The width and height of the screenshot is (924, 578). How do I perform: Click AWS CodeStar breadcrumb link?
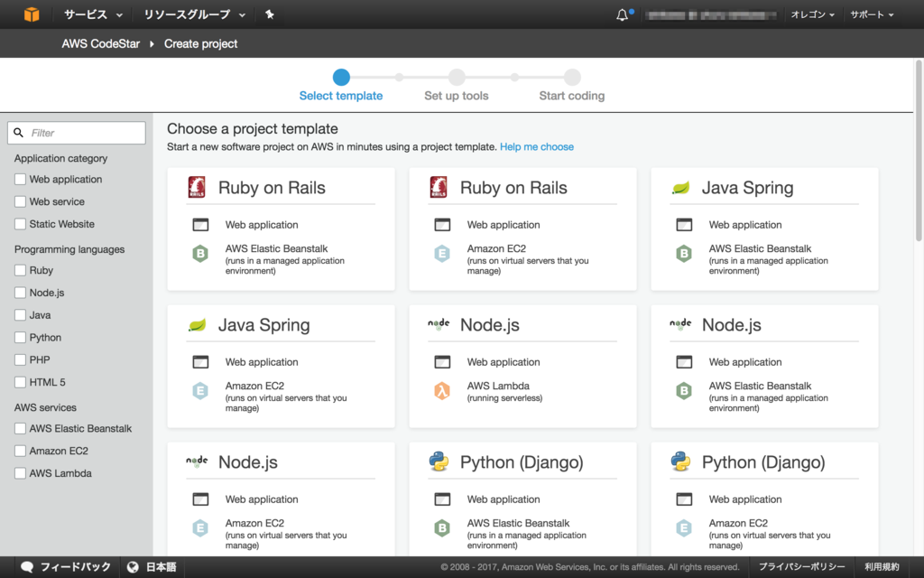tap(101, 43)
